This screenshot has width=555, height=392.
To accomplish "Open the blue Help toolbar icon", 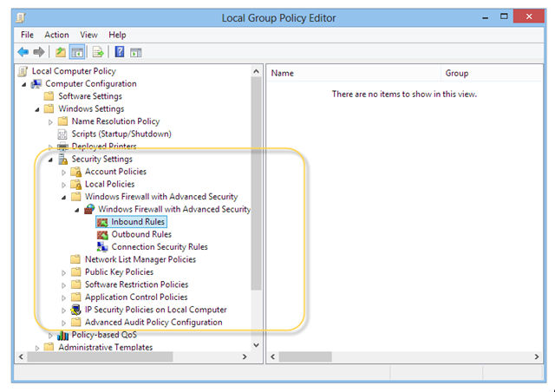I will (x=120, y=52).
